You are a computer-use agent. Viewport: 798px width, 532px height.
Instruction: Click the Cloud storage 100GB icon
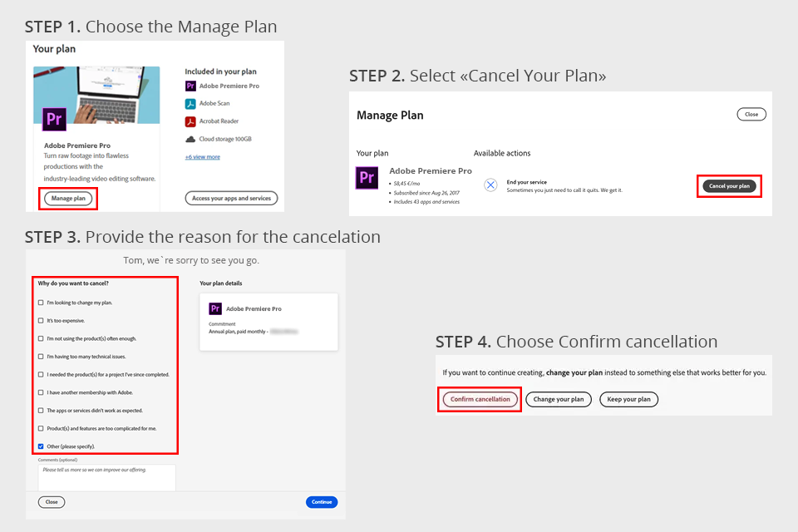pos(190,139)
